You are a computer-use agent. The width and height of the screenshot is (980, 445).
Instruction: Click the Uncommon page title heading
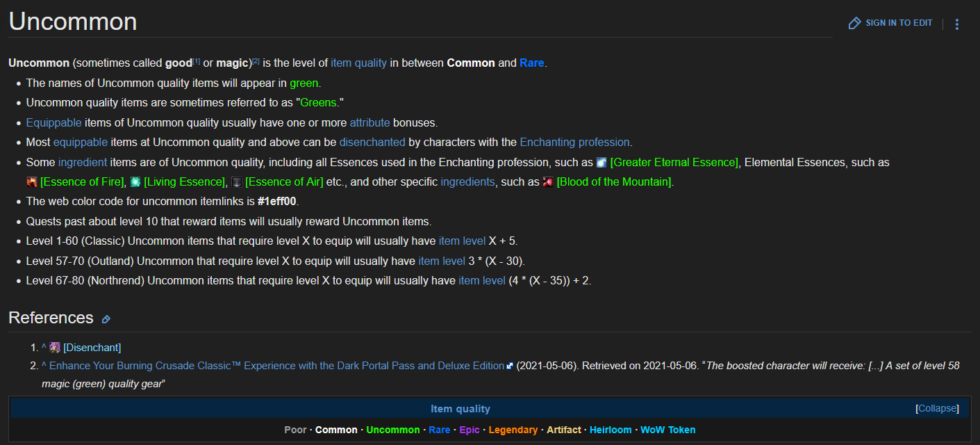pos(72,22)
